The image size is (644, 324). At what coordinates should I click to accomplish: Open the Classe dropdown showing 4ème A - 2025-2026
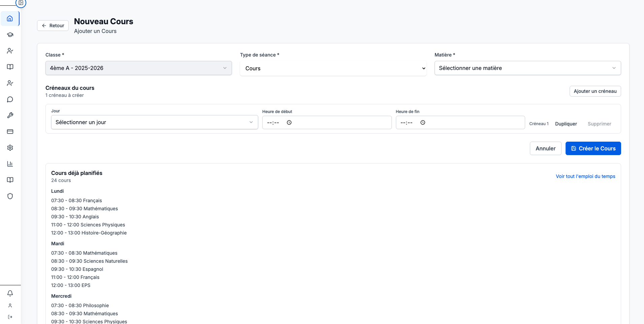click(139, 68)
